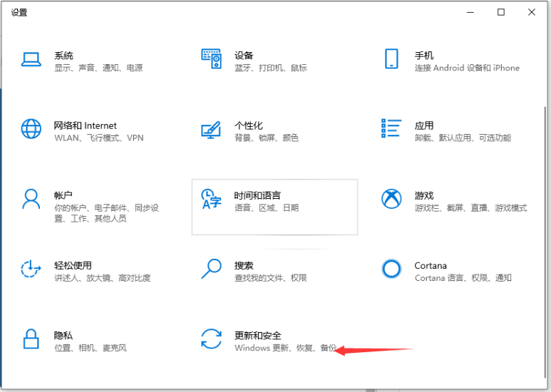
Task: Select the Time & Language icon
Action: tap(211, 199)
